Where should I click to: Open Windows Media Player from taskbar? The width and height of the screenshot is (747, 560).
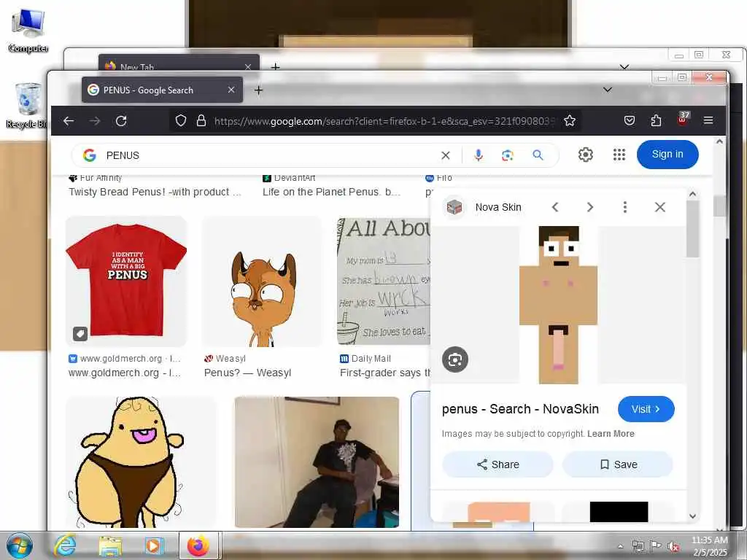[154, 546]
